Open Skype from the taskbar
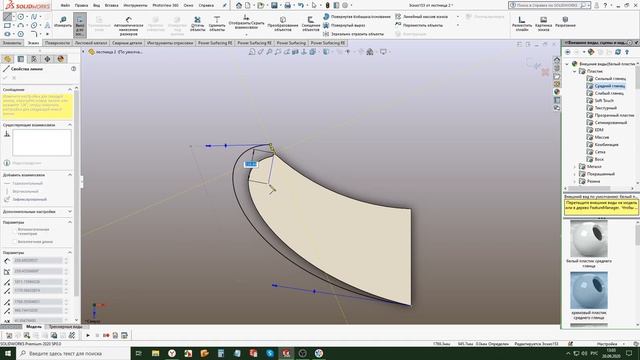 270,353
